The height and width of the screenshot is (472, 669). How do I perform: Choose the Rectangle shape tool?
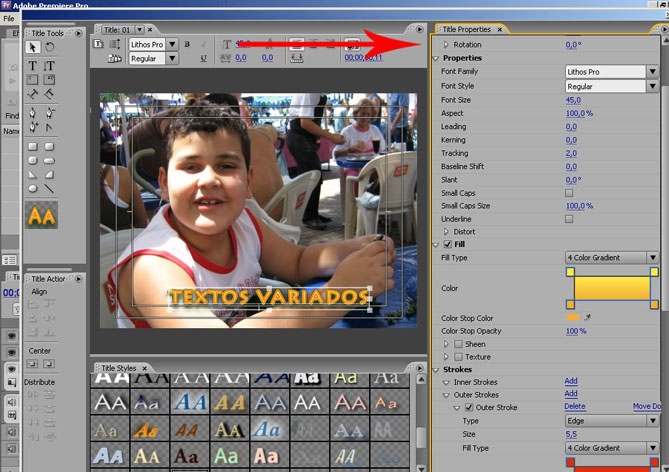pos(33,145)
